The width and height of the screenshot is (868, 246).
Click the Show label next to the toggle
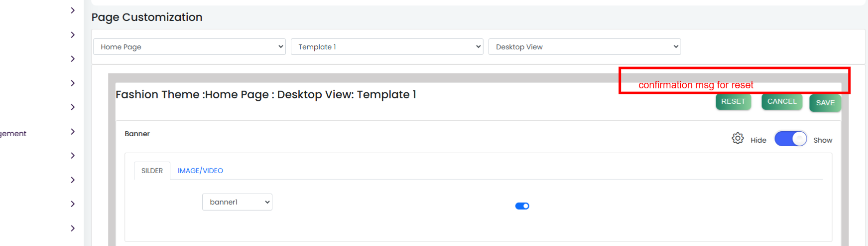[823, 140]
